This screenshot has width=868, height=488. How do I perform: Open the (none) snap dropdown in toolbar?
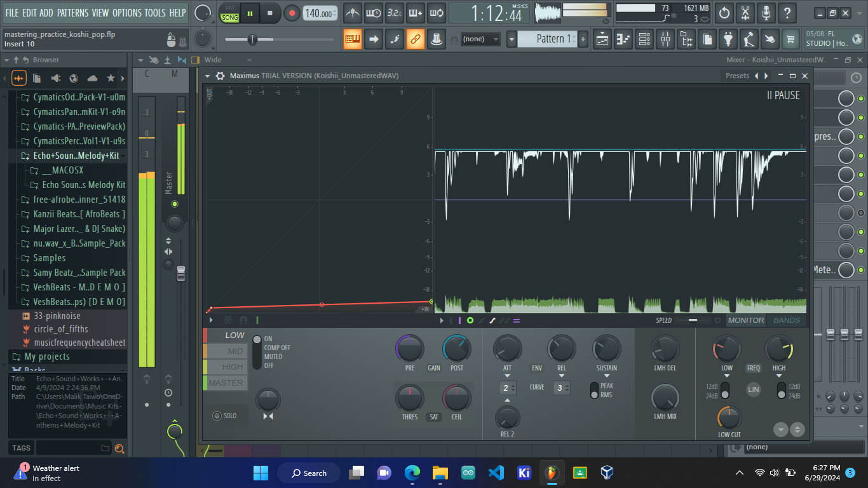(480, 39)
